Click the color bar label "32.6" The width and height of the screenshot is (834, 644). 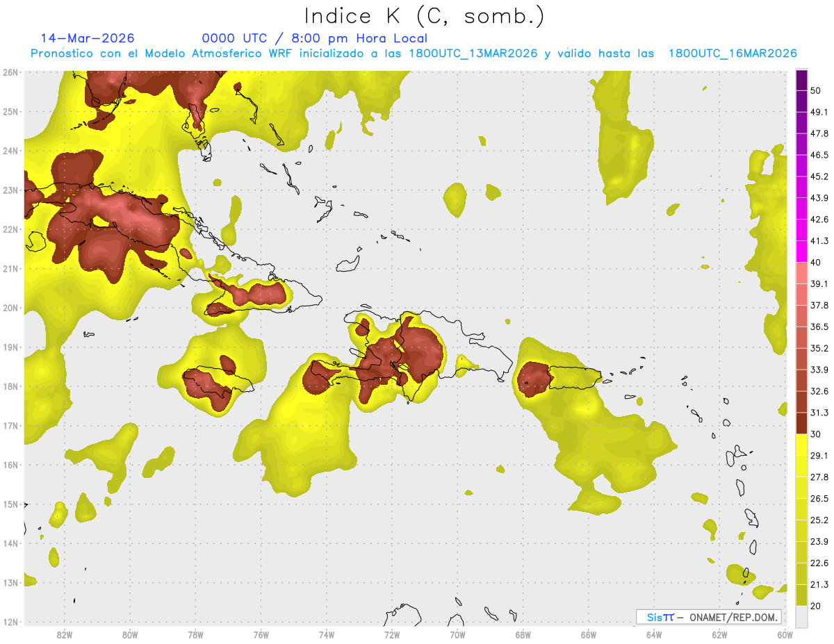[819, 391]
